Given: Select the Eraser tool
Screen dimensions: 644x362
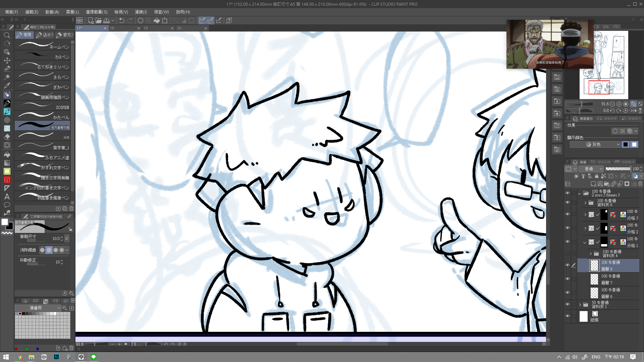Looking at the screenshot, I should (x=7, y=137).
